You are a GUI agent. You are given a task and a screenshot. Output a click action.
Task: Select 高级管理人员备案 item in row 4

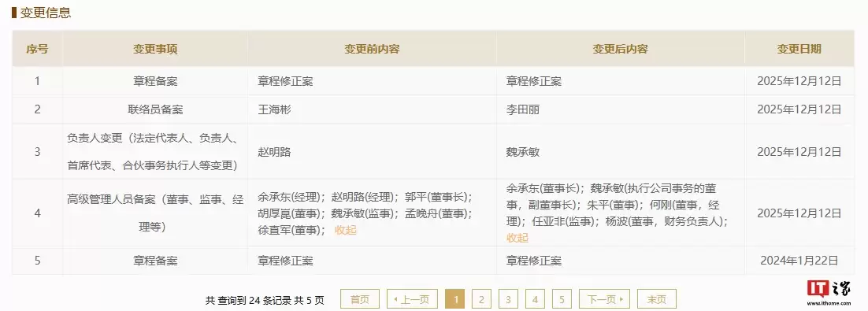pos(155,213)
